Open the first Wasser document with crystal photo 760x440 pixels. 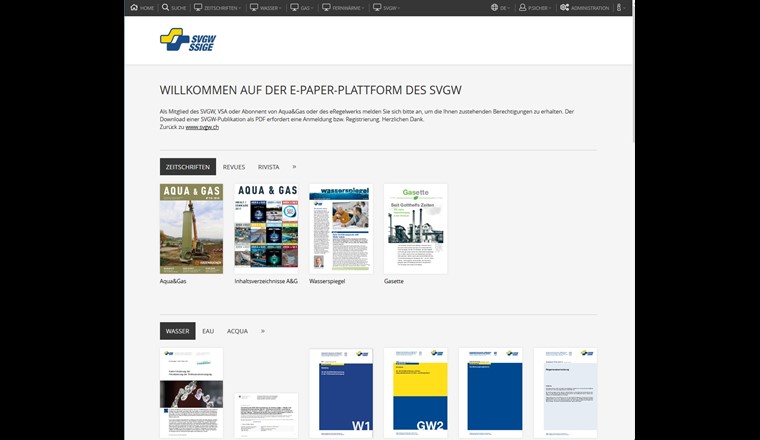(191, 393)
